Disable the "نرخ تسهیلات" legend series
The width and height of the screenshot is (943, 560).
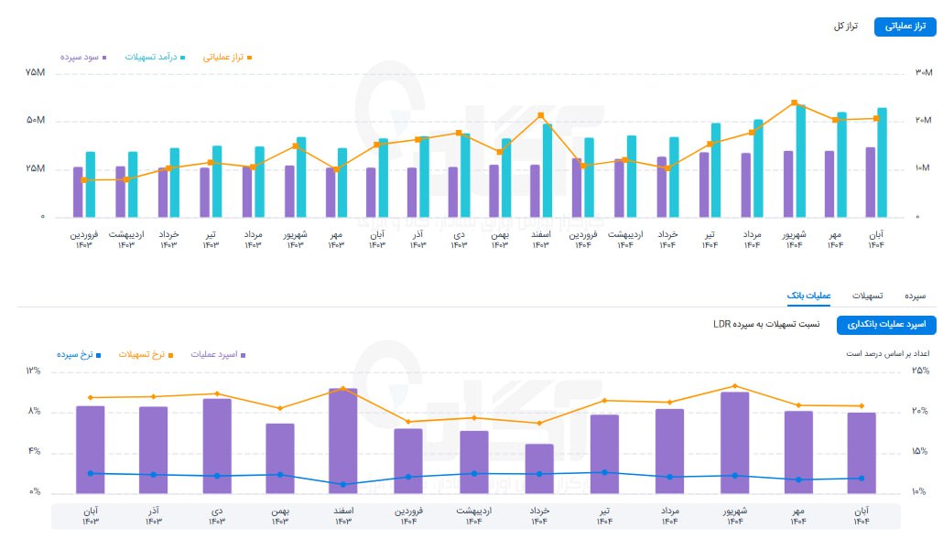point(142,353)
